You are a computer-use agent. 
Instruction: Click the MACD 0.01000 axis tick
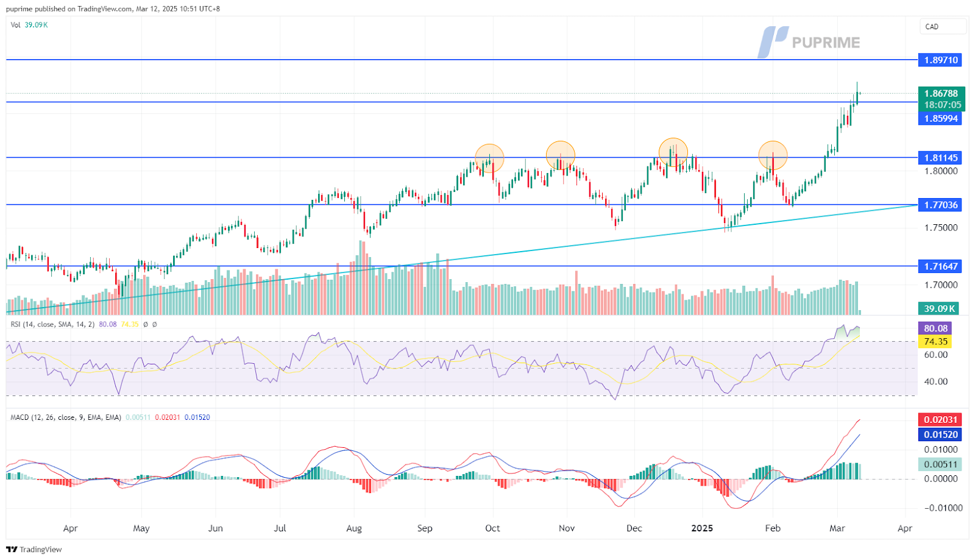(x=941, y=450)
